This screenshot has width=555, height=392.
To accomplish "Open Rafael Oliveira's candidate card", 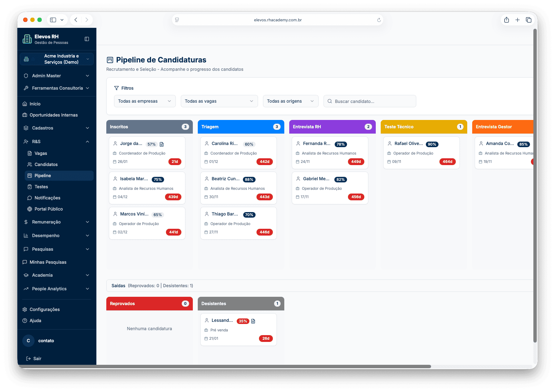I will point(421,153).
